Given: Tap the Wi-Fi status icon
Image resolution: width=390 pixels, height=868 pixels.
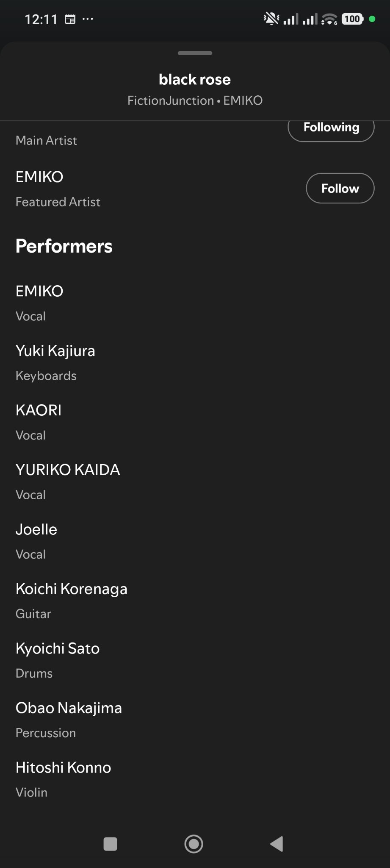Looking at the screenshot, I should pyautogui.click(x=329, y=19).
